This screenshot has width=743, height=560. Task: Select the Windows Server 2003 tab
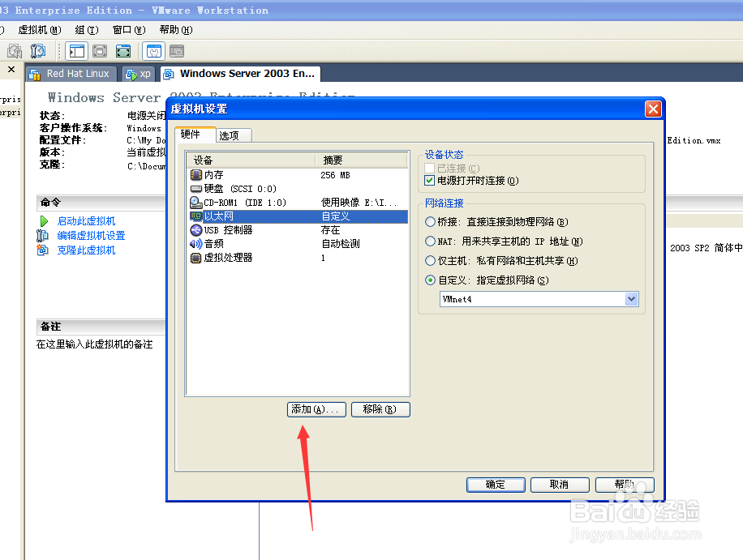240,74
